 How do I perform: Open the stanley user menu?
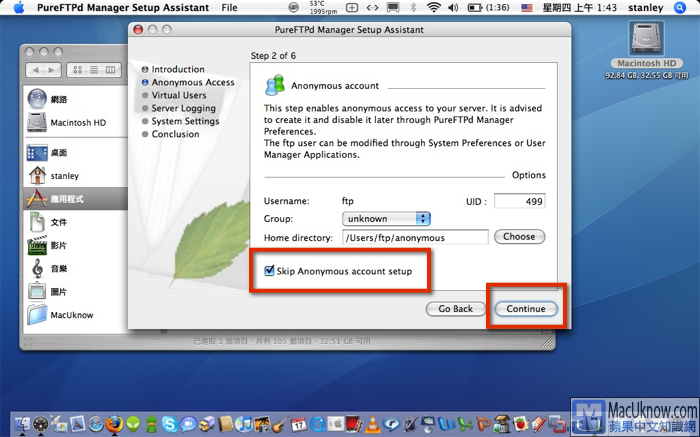(646, 8)
